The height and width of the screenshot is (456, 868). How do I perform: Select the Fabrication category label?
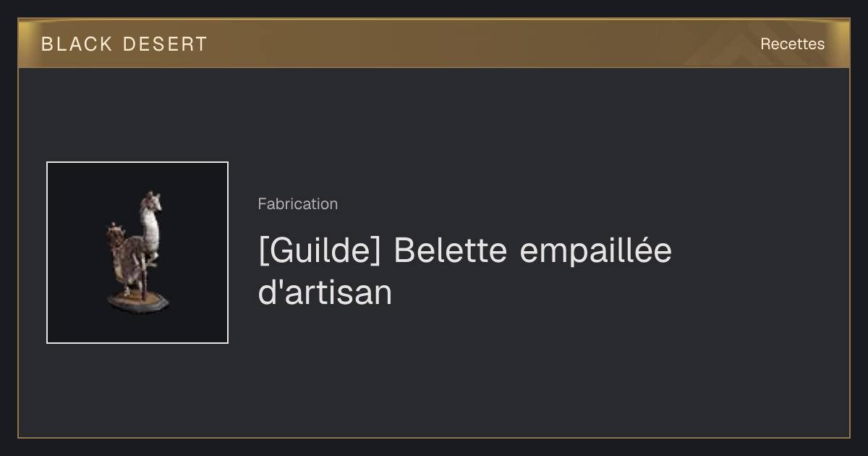point(297,204)
